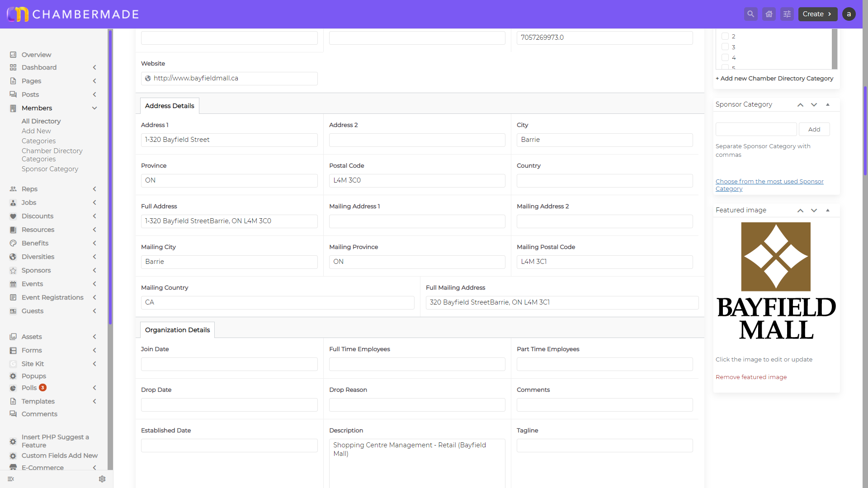Viewport: 868px width, 488px height.
Task: Click the Reps people icon
Action: pyautogui.click(x=13, y=189)
